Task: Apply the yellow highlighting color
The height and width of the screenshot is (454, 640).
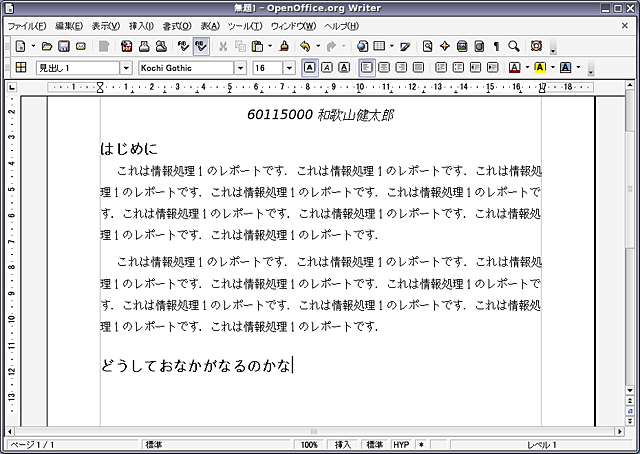Action: pyautogui.click(x=540, y=67)
